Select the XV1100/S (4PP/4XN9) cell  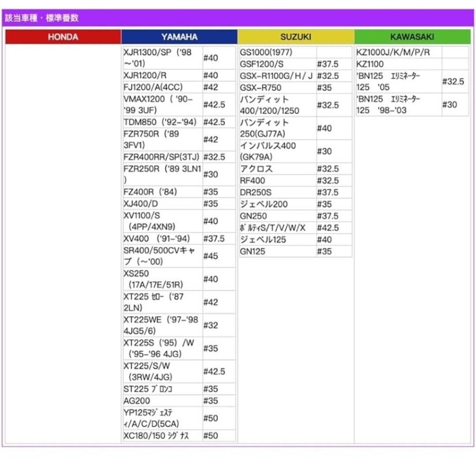pyautogui.click(x=162, y=221)
